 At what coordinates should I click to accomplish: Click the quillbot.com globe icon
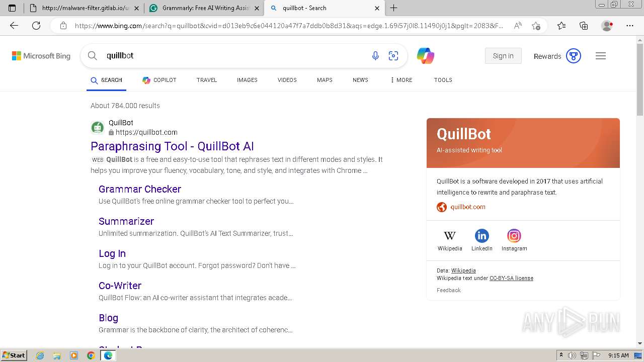pyautogui.click(x=442, y=207)
